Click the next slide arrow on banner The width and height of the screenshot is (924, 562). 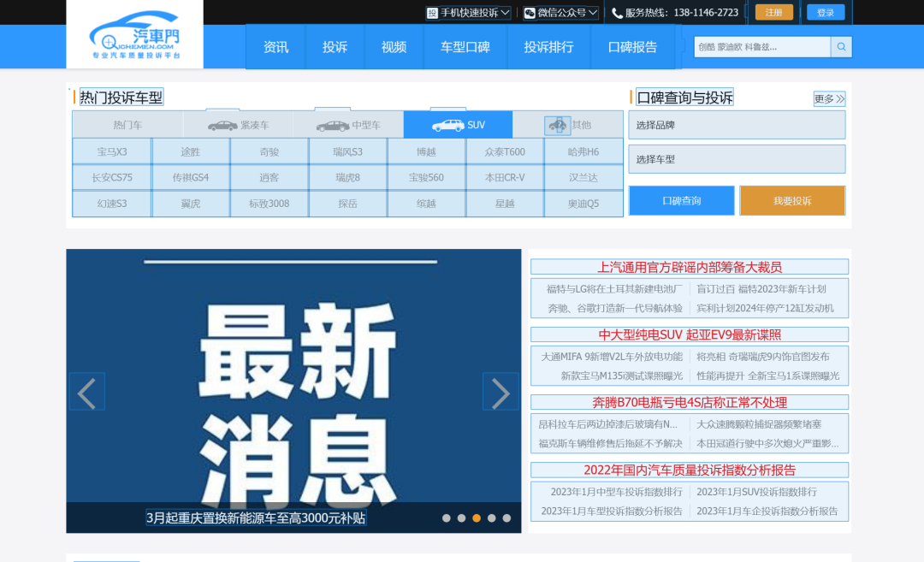click(500, 392)
